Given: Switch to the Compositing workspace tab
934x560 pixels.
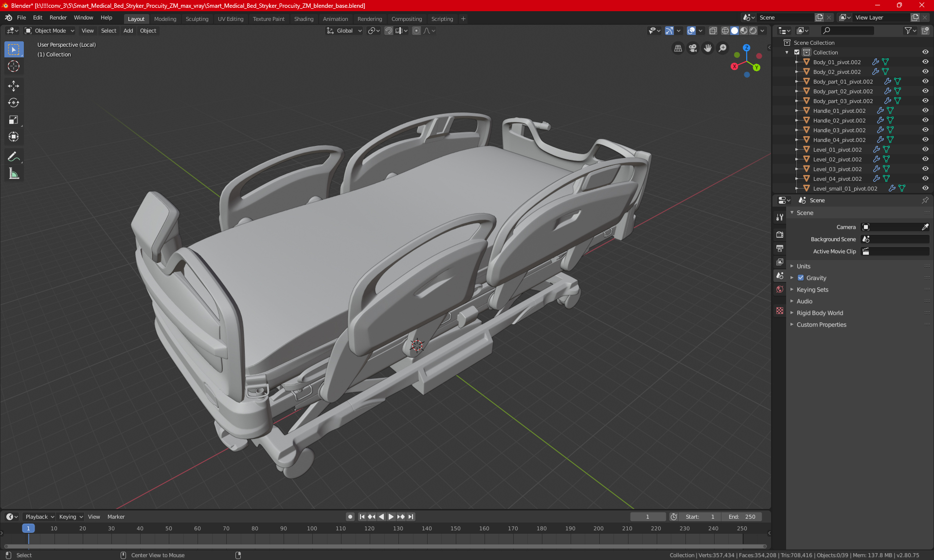Looking at the screenshot, I should 407,19.
